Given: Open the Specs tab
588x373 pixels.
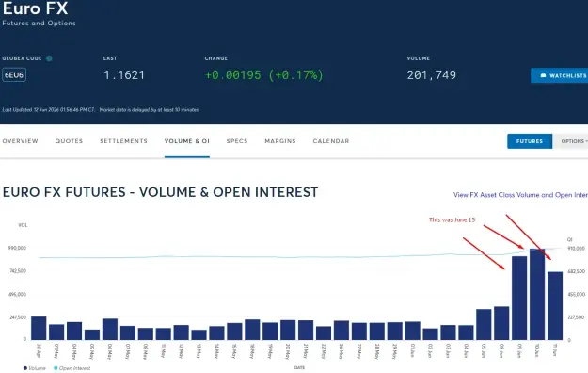Looking at the screenshot, I should 237,141.
